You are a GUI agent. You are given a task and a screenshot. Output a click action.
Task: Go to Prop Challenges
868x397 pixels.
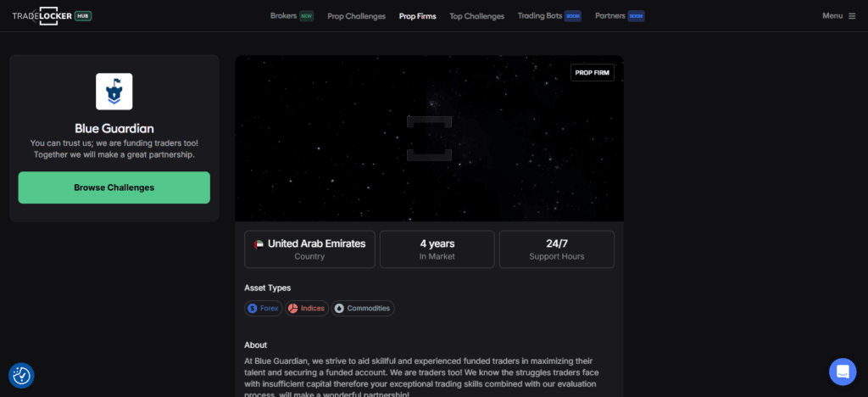click(357, 16)
